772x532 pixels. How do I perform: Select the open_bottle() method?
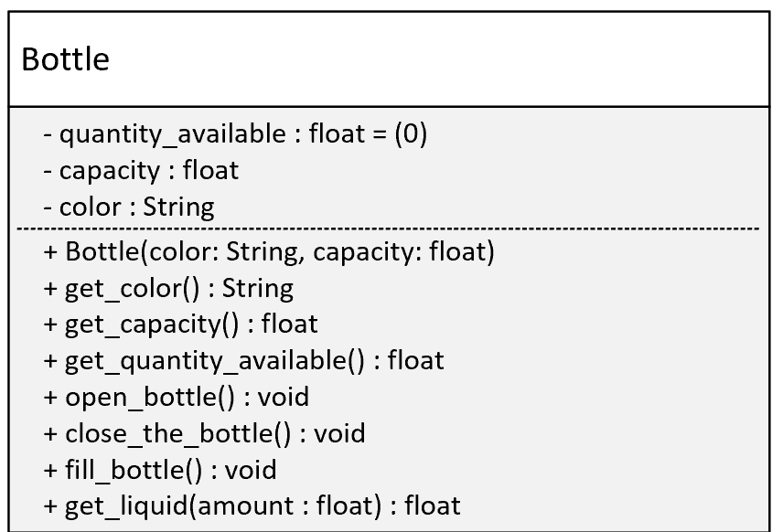tap(177, 397)
